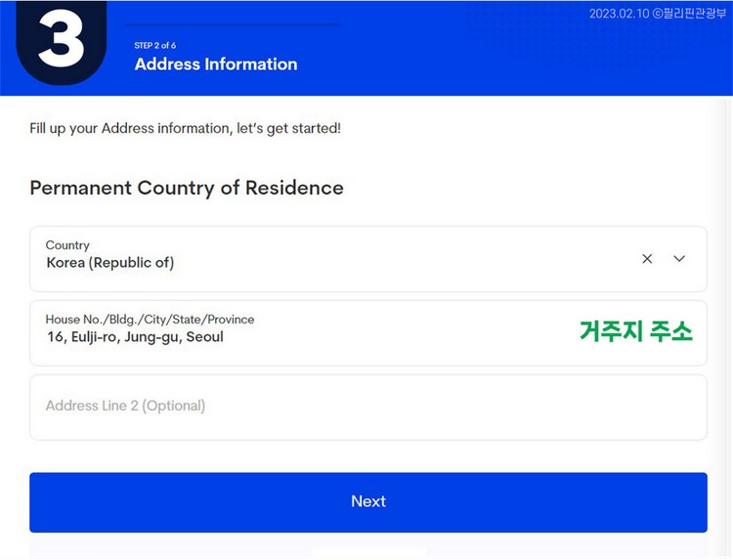Click the 2023.02.10 ©필리핀관광부 watermark text

pos(658,14)
